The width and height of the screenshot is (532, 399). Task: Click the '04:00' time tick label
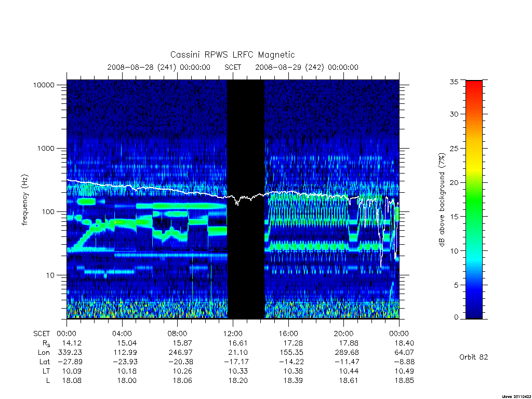122,334
